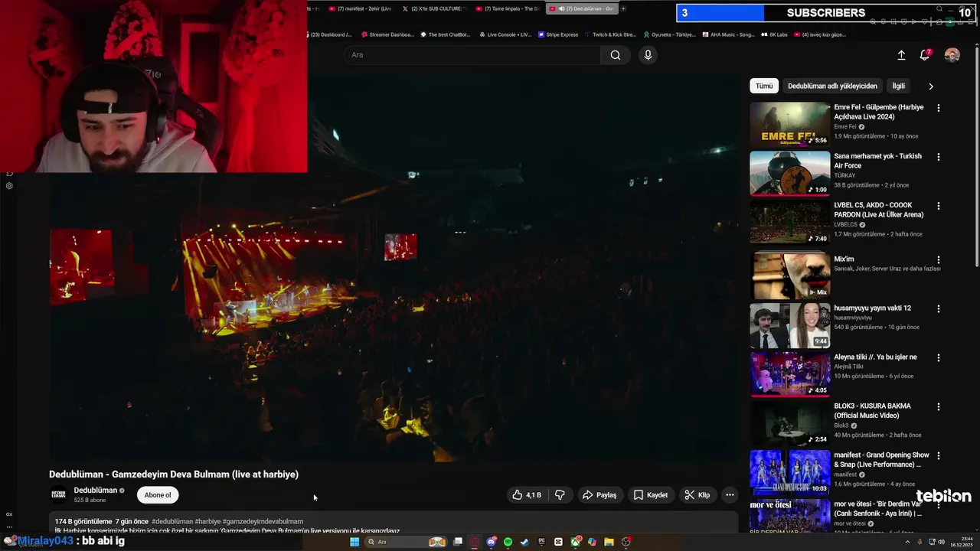
Task: Open Dedublüman channel avatar
Action: [58, 494]
